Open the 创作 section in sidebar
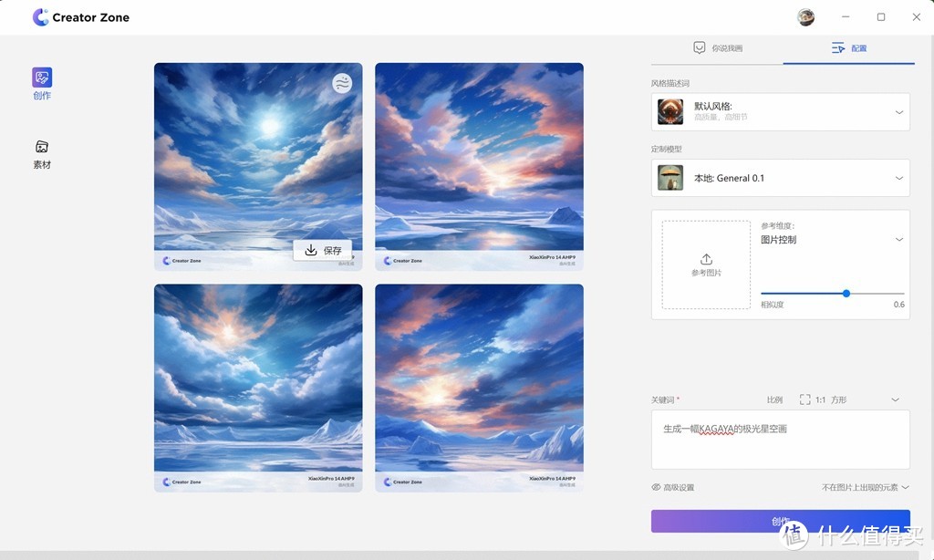934x560 pixels. tap(42, 83)
